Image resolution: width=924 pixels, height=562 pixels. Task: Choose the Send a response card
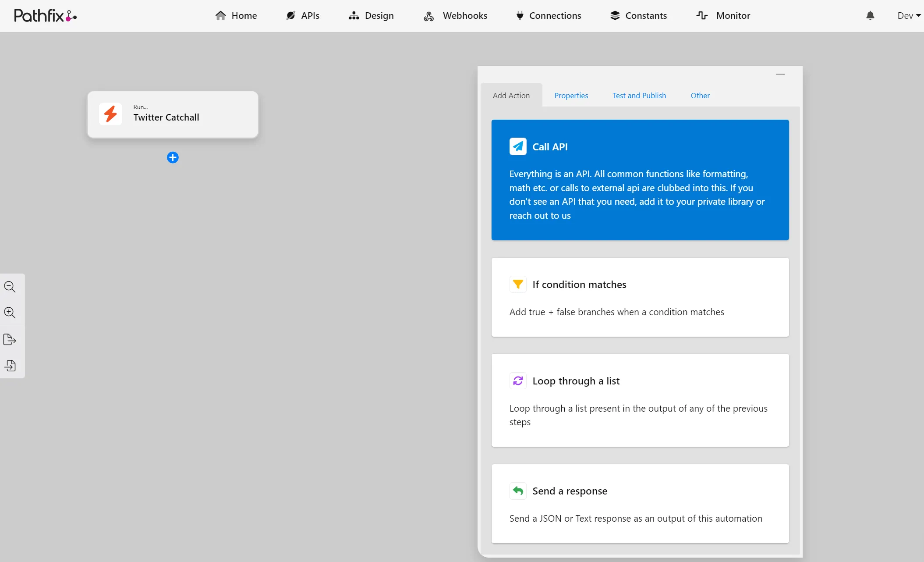click(640, 504)
